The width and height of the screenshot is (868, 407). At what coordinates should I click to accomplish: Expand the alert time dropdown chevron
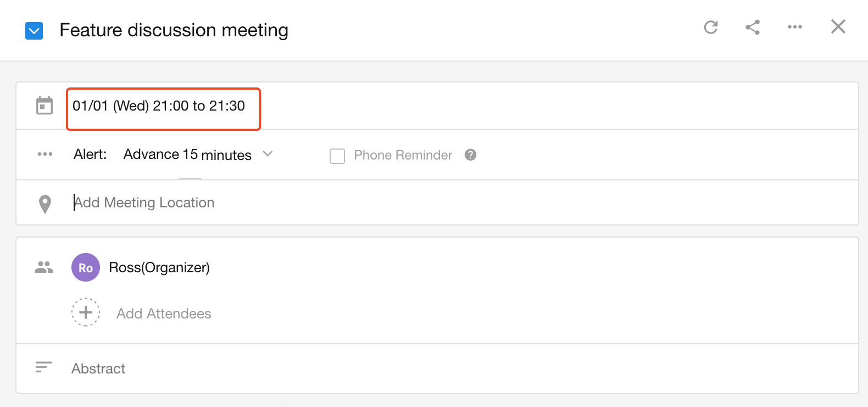coord(268,154)
